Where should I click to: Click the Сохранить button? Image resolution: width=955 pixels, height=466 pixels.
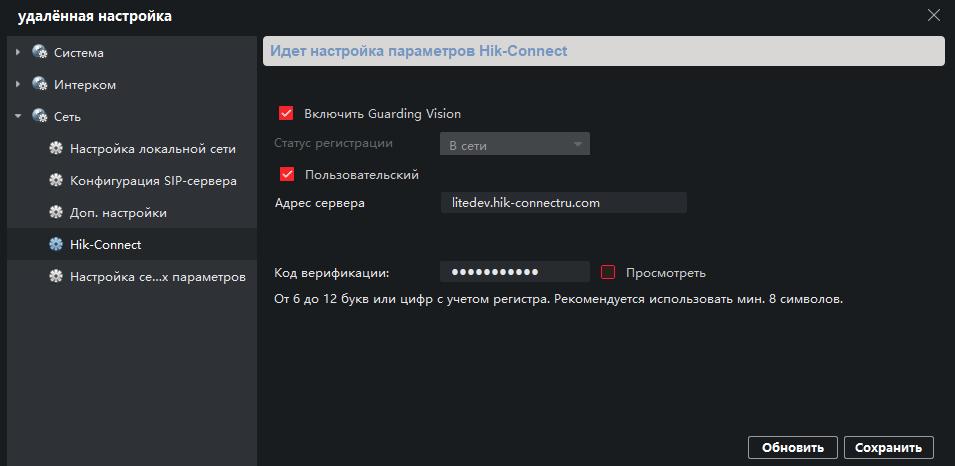(x=889, y=448)
